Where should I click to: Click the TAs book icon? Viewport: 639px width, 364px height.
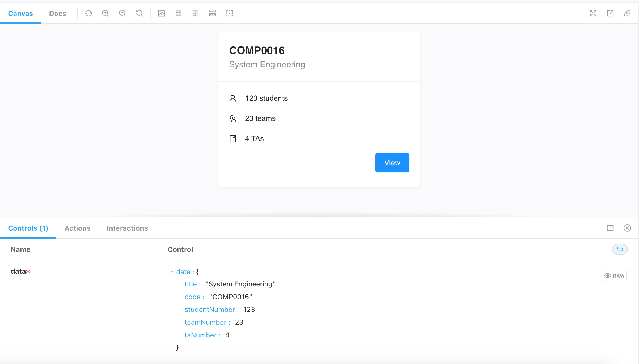coord(233,139)
